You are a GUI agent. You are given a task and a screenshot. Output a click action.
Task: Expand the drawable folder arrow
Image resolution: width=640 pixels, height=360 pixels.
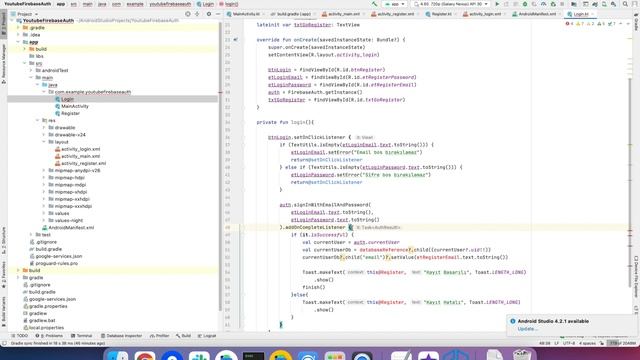(44, 128)
